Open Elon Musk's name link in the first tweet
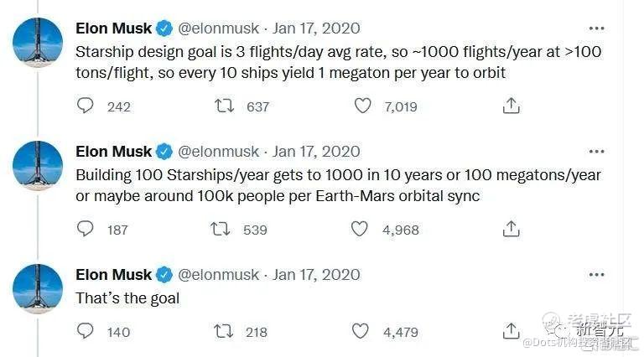Screen dimensions: 644x357 (114, 28)
